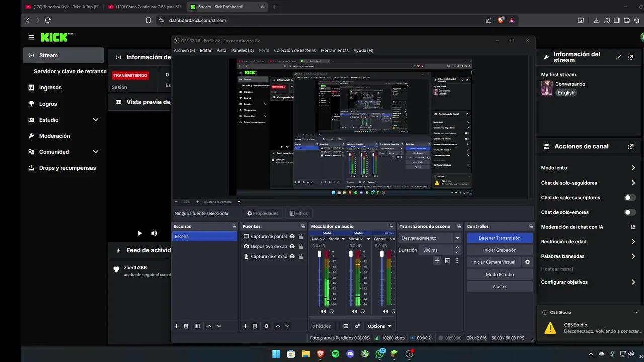Screen dimensions: 644x362
Task: Open advanced audio properties gears icon
Action: (357, 326)
